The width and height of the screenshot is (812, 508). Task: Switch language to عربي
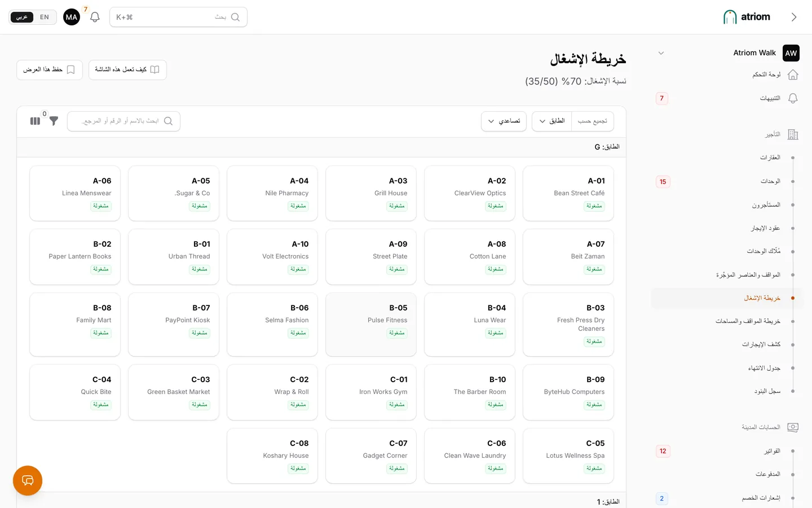coord(22,17)
